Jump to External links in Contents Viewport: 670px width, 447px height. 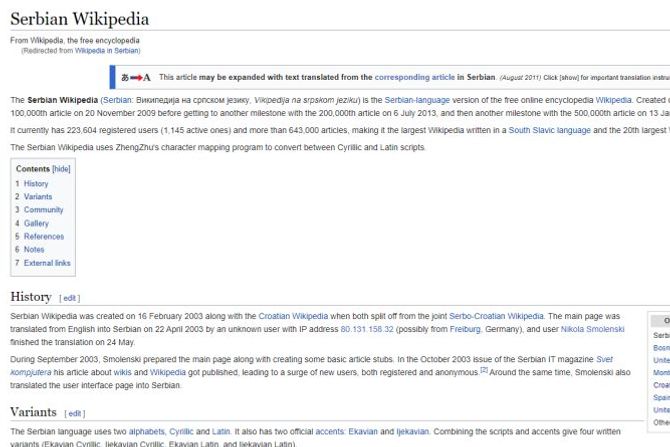pyautogui.click(x=47, y=263)
